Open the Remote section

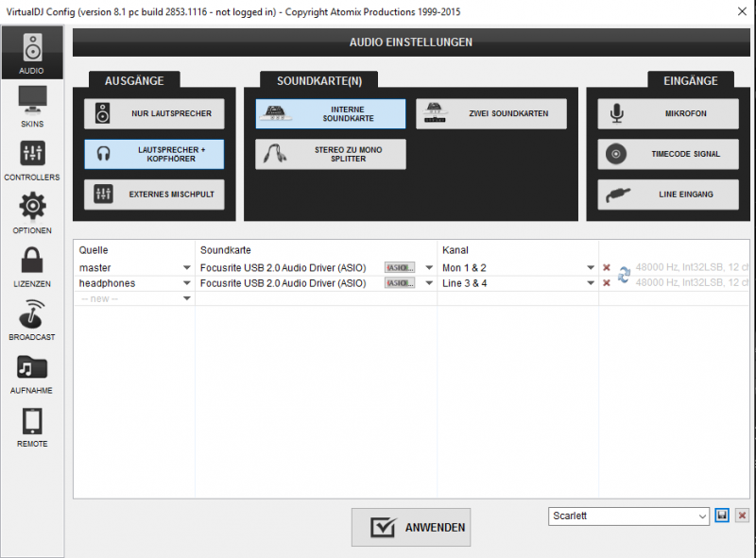32,428
